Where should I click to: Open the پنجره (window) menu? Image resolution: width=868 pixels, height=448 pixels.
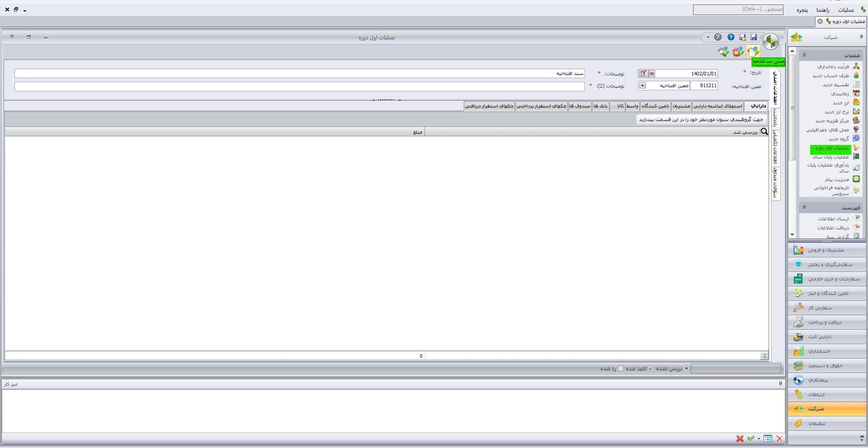[802, 10]
